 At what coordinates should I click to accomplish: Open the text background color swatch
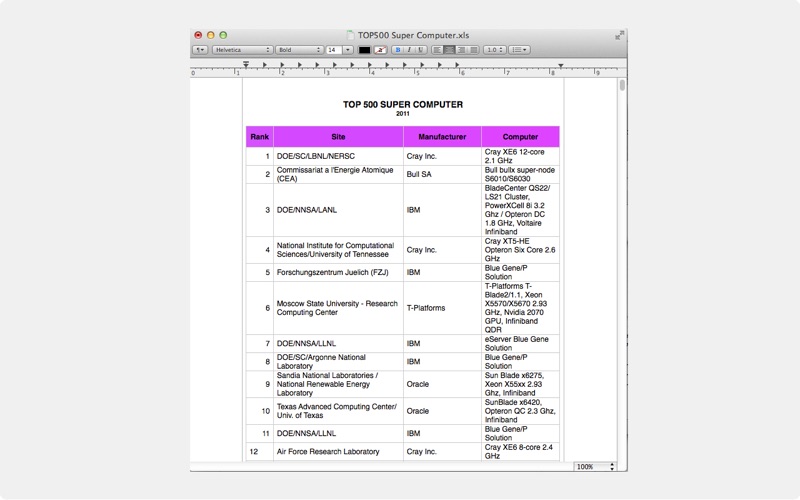380,50
